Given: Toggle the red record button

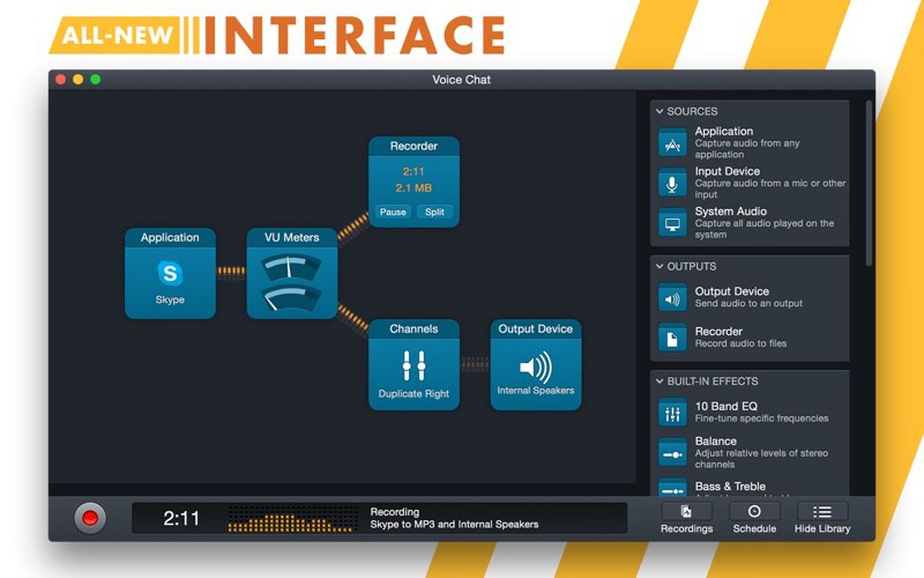Looking at the screenshot, I should (x=90, y=518).
